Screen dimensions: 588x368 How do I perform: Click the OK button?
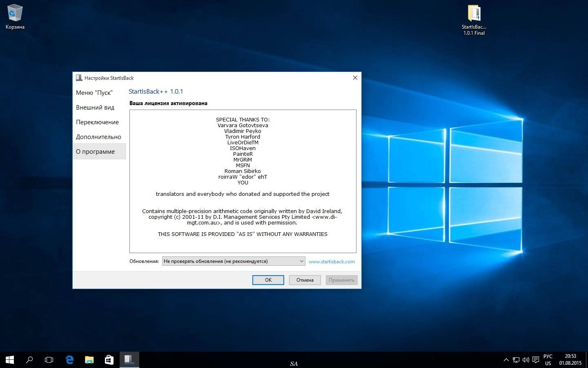(268, 280)
